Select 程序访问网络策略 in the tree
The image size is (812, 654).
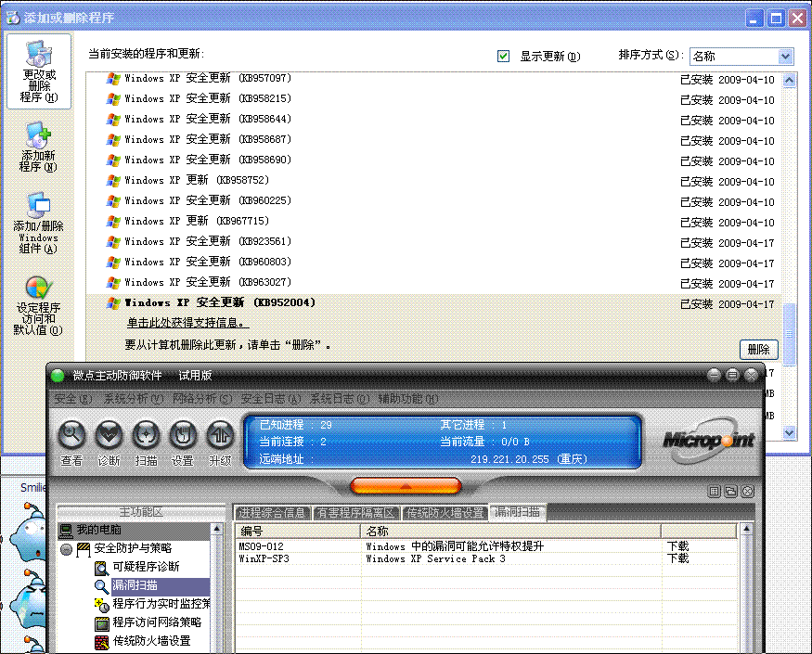158,622
